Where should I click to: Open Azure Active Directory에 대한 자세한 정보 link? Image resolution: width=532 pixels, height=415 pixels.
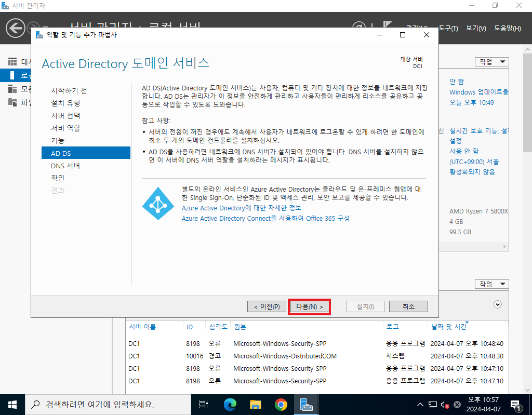(x=241, y=208)
